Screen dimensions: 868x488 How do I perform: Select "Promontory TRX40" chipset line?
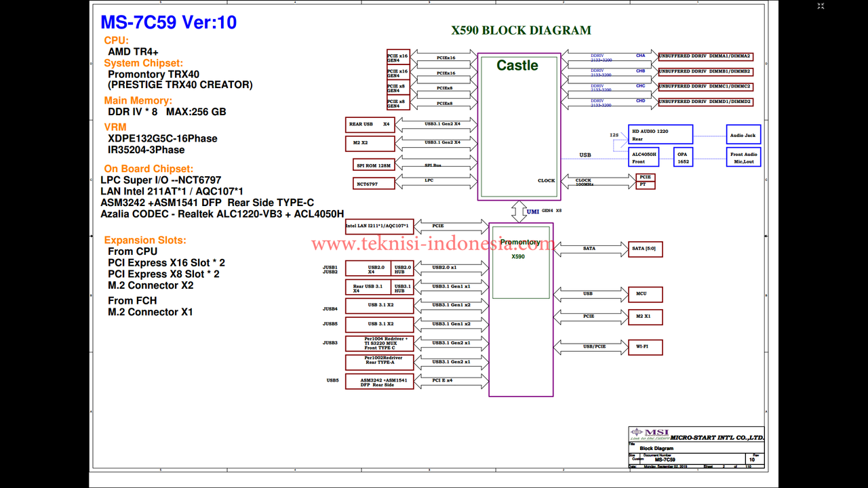153,75
